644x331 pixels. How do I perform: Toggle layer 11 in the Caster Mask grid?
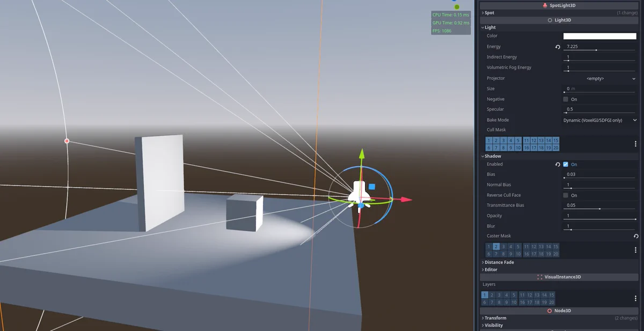tap(526, 247)
